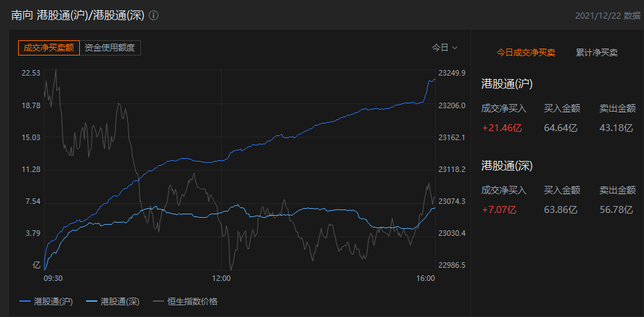Click left axis value 11.28
The height and width of the screenshot is (317, 644).
[31, 169]
